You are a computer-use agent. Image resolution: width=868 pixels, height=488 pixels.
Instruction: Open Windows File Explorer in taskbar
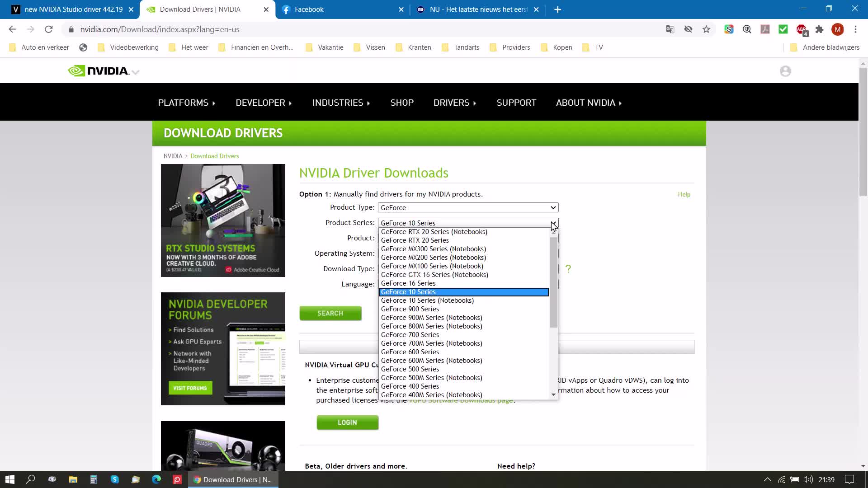click(x=73, y=479)
